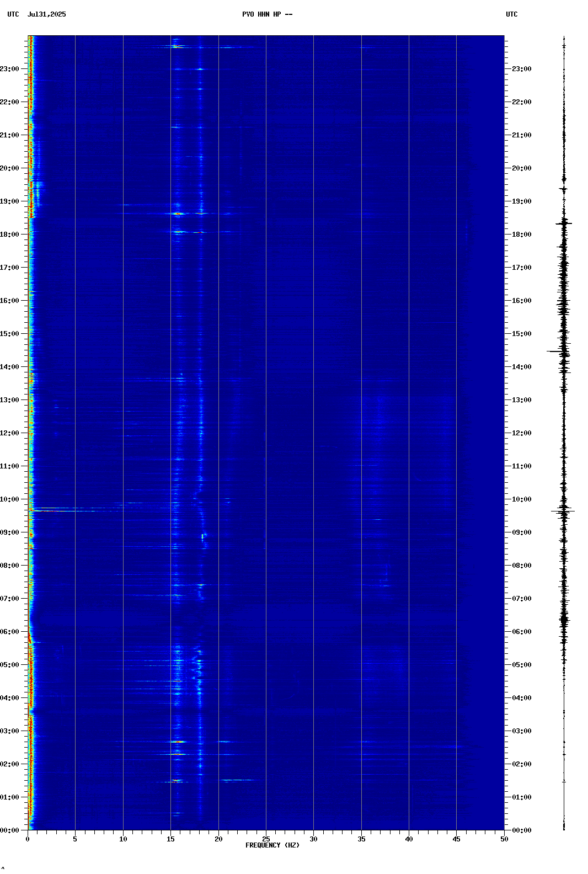This screenshot has width=588, height=874.
Task: Click the right axis 19:00 time label
Action: click(x=522, y=201)
